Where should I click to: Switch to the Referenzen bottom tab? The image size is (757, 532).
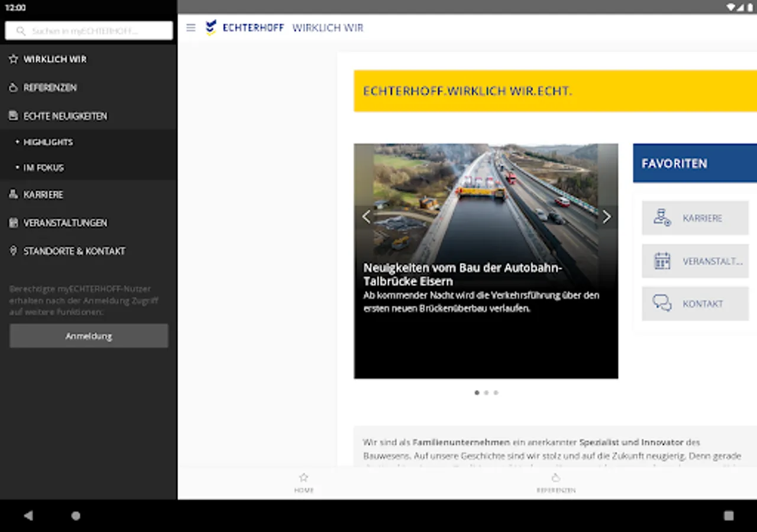point(556,483)
